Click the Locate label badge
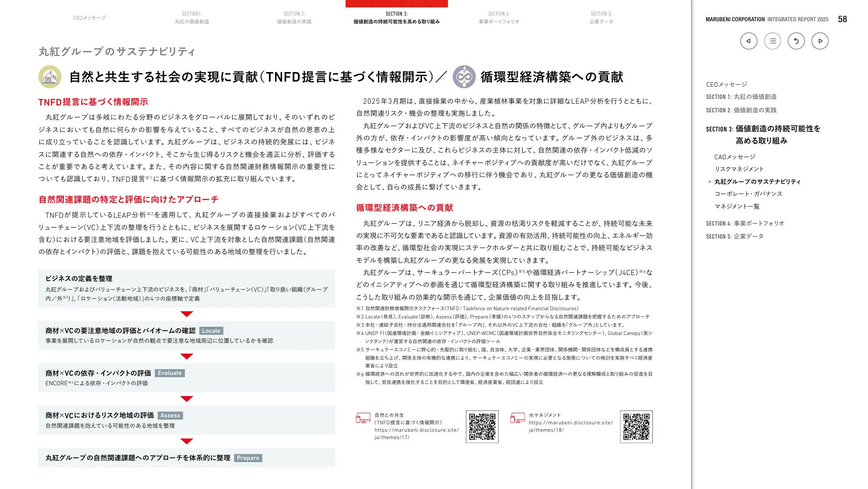 pyautogui.click(x=211, y=331)
